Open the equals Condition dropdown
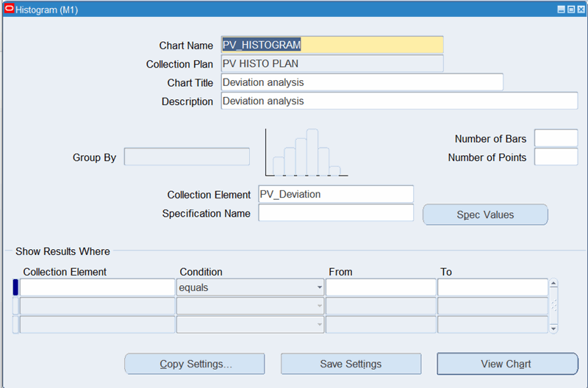Screen dimensions: 588x388 click(250, 287)
